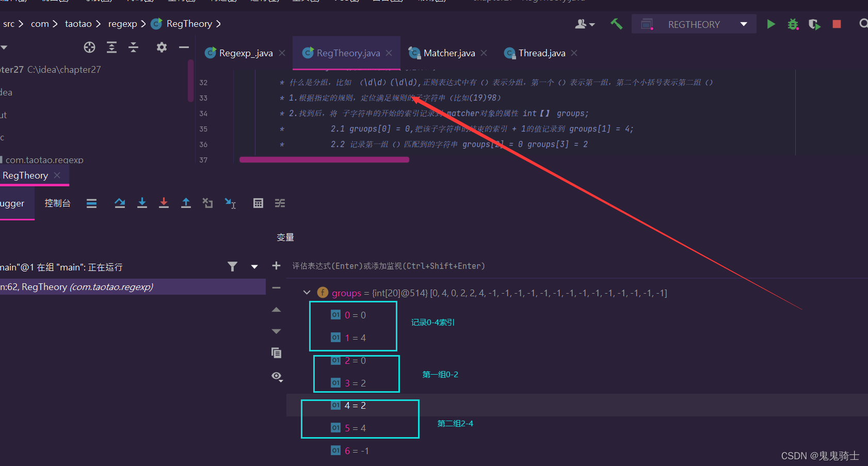
Task: Click the com breadcrumb item
Action: click(40, 24)
